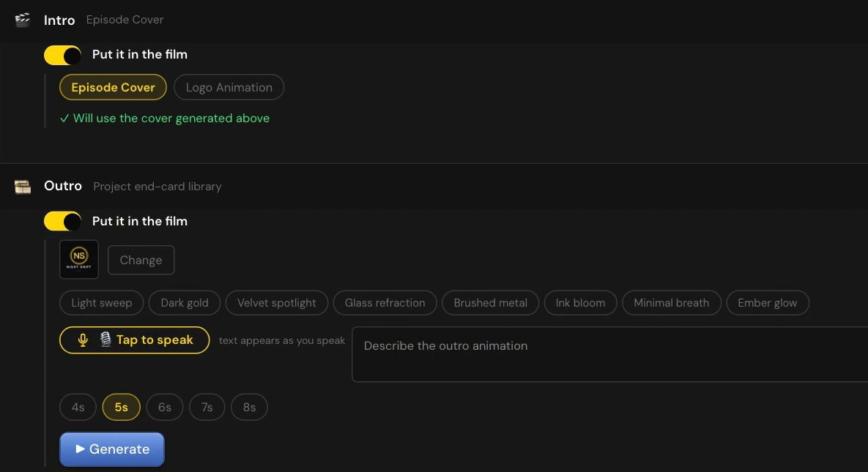This screenshot has width=868, height=472.
Task: Set outro duration to 6s
Action: pos(164,408)
